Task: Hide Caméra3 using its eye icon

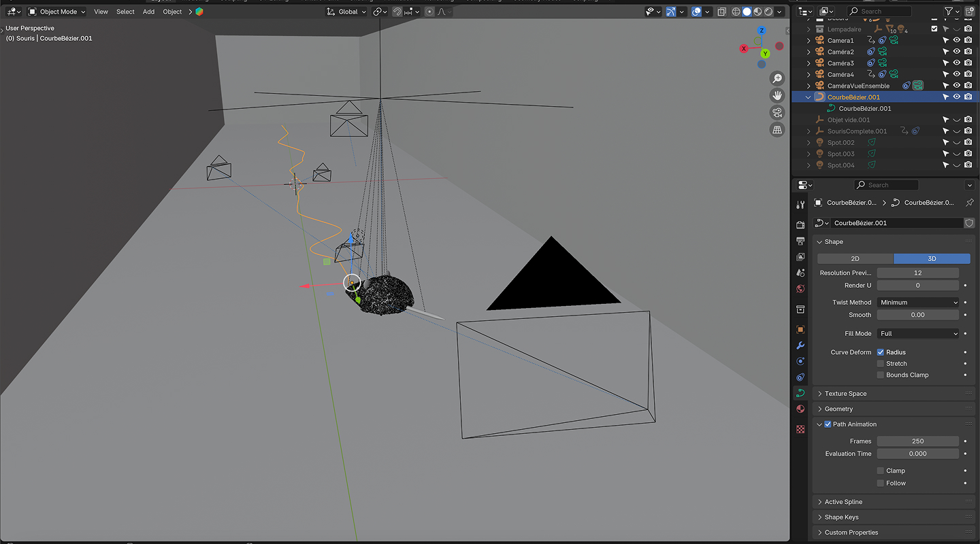Action: pos(956,63)
